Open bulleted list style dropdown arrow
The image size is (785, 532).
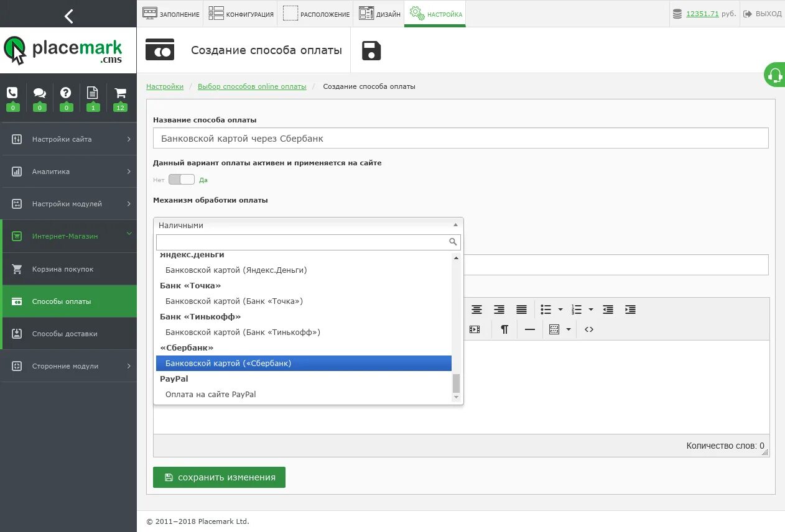(x=560, y=310)
